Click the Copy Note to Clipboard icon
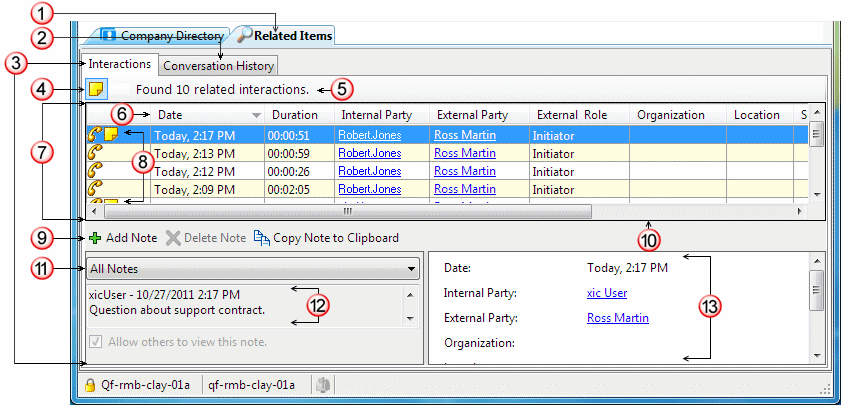This screenshot has height=405, width=845. [x=261, y=238]
